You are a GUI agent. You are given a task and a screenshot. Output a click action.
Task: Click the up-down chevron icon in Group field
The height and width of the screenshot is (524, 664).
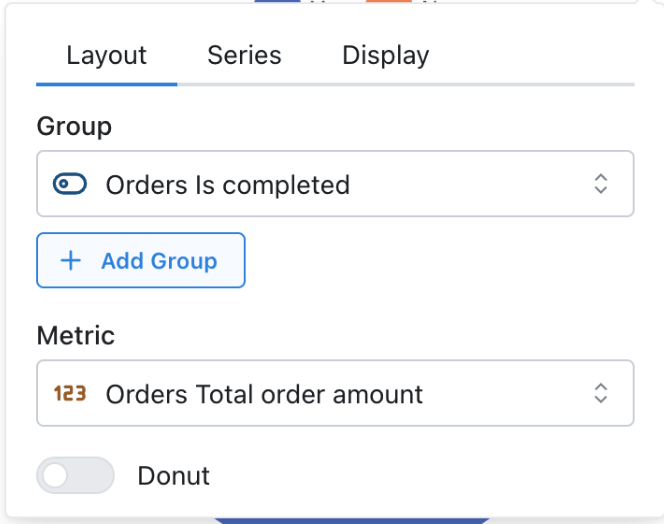[x=600, y=184]
